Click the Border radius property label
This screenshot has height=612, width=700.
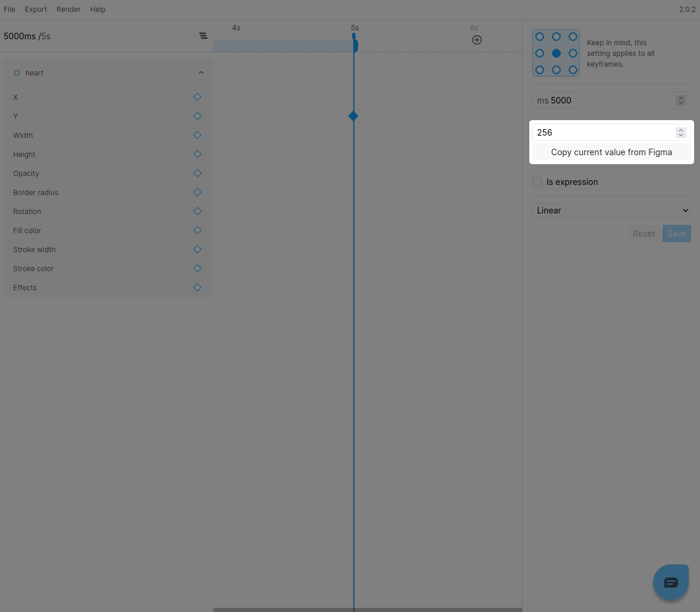[x=36, y=192]
